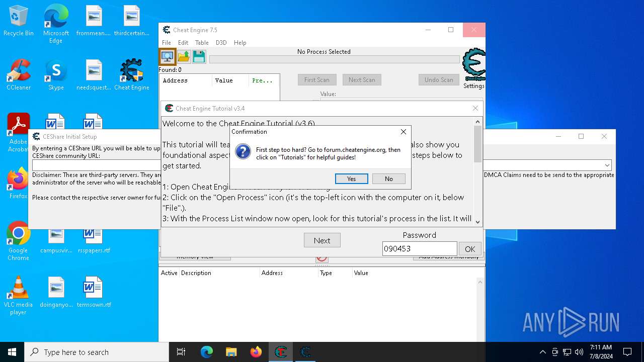Click Address column header in results
This screenshot has height=362, width=644.
tap(186, 80)
